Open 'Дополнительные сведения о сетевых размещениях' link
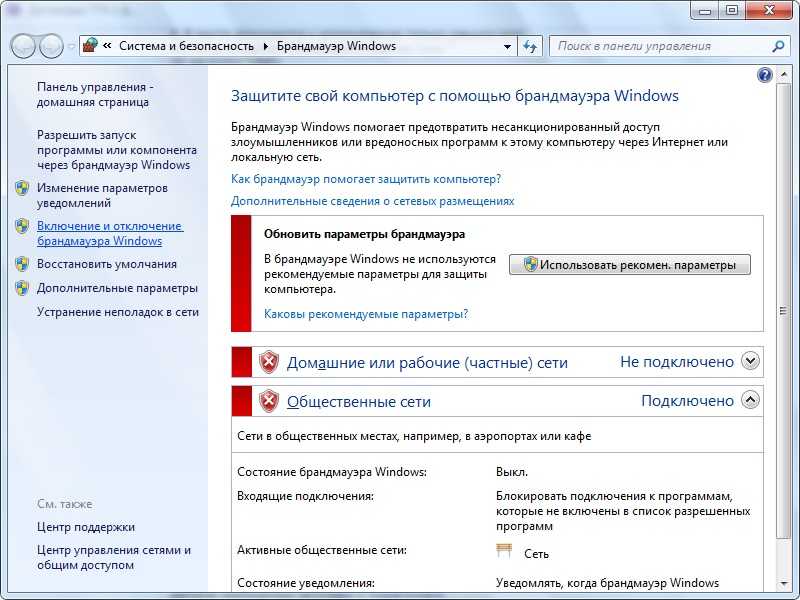Viewport: 800px width, 600px height. tap(372, 201)
